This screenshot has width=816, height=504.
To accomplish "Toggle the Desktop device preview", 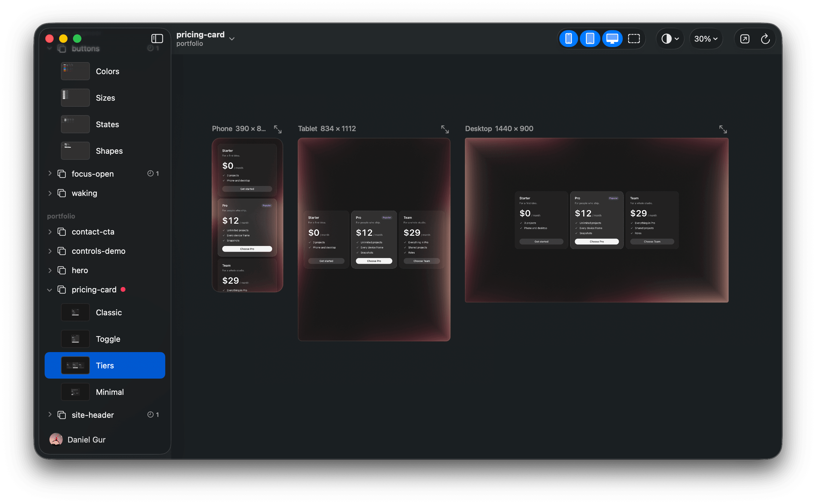I will (612, 39).
